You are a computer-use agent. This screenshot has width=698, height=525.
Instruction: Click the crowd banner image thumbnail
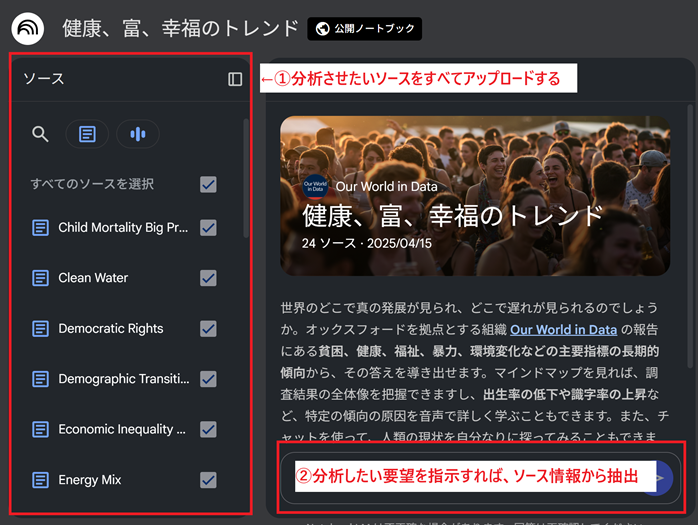click(x=475, y=196)
